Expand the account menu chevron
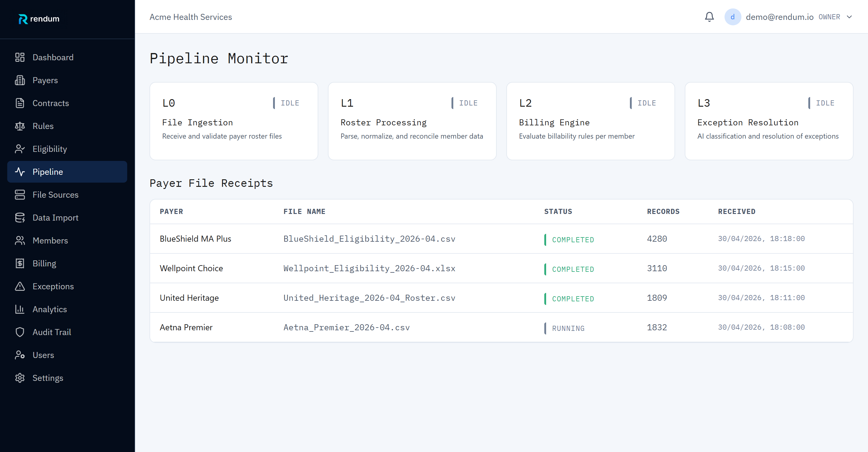This screenshot has height=452, width=868. coord(849,17)
